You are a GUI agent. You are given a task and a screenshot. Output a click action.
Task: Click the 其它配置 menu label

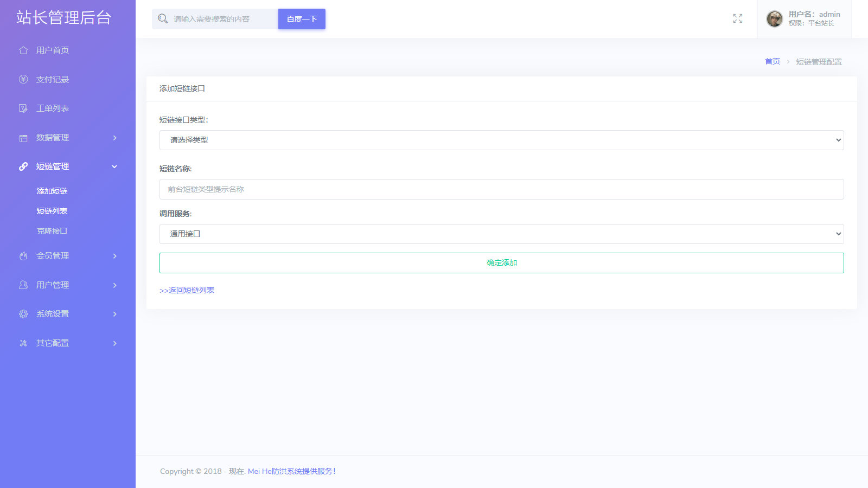pyautogui.click(x=53, y=343)
